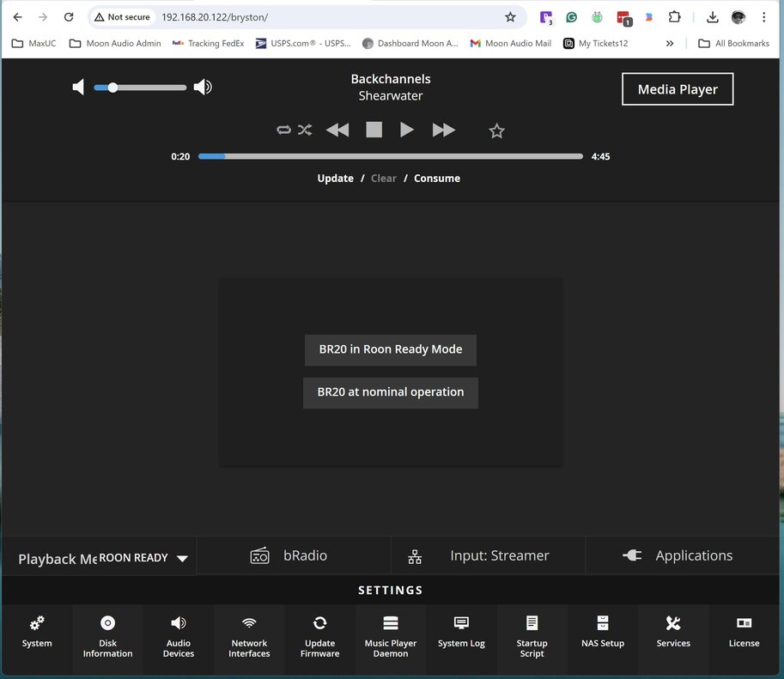
Task: Open the browser Downloads icon
Action: [713, 17]
